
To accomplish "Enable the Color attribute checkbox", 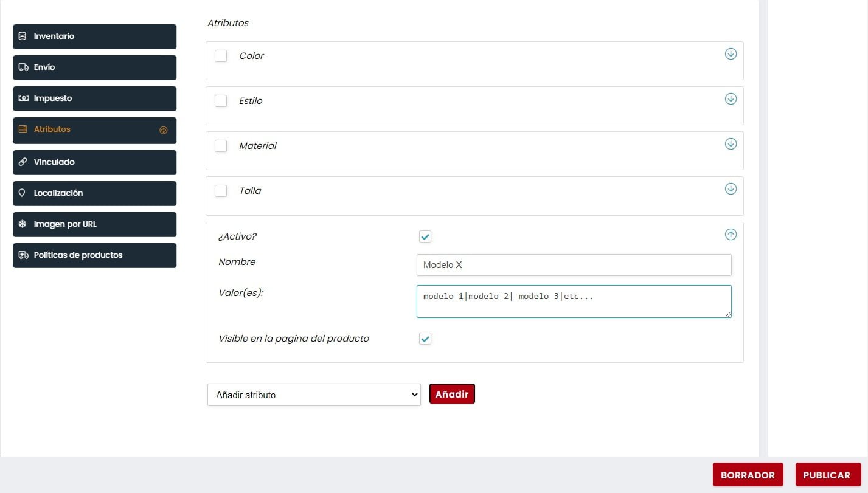I will click(x=221, y=56).
